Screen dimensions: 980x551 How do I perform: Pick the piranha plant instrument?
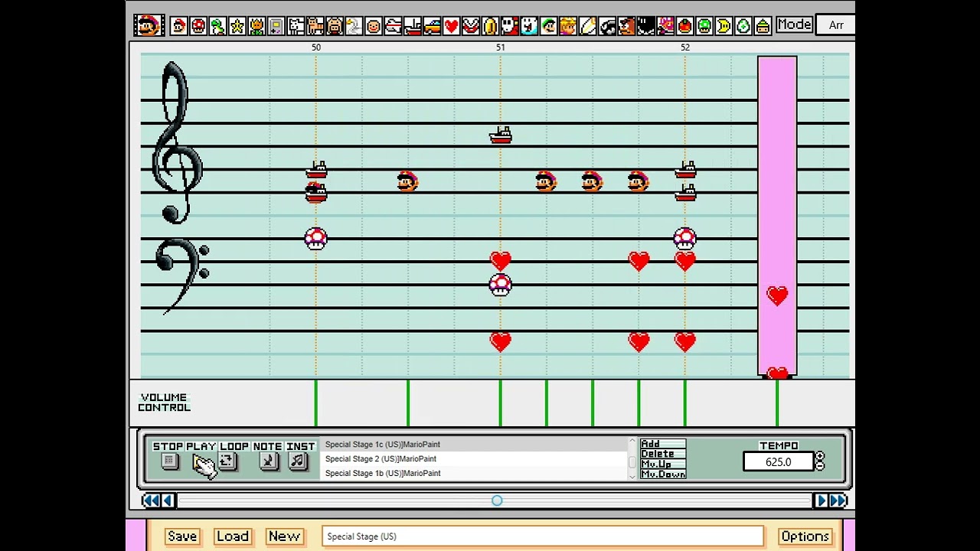coord(470,26)
